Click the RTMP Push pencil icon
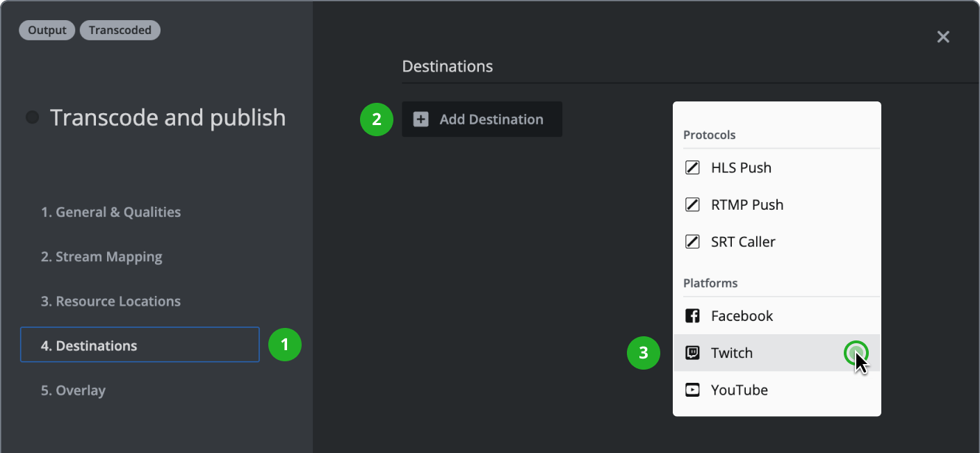980x453 pixels. (692, 205)
